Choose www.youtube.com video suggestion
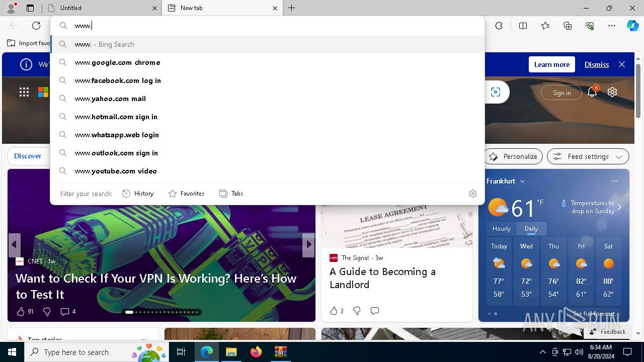Screen dimensions: 644x362 [x=267, y=171]
